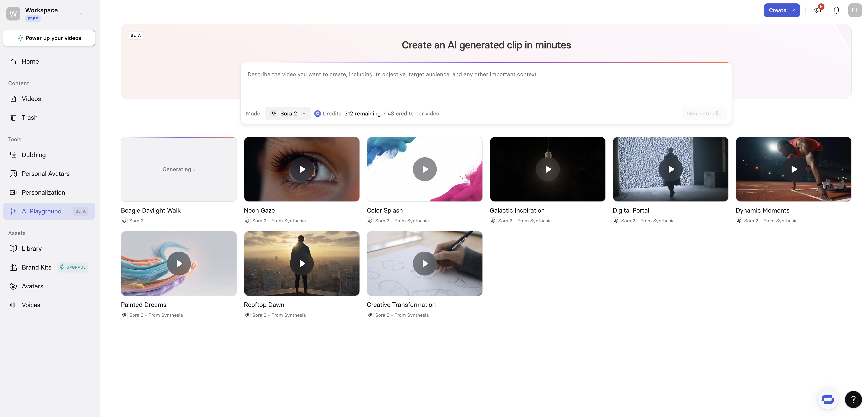Open the Sora 2 model dropdown
This screenshot has height=417, width=868.
[x=288, y=114]
